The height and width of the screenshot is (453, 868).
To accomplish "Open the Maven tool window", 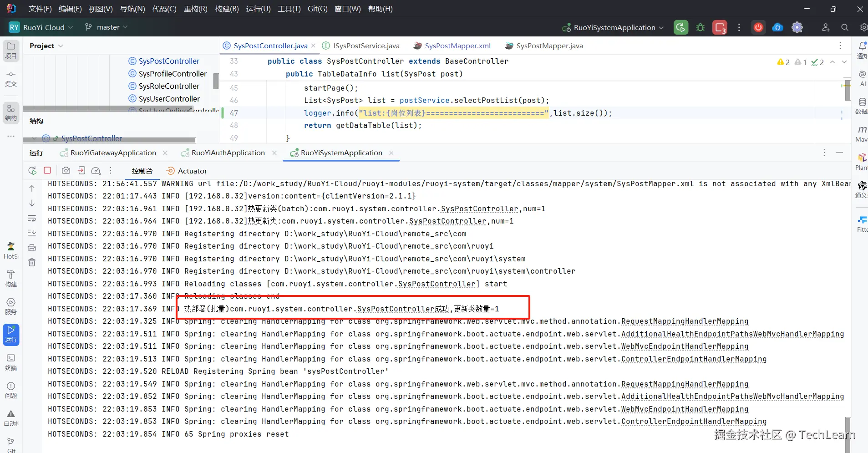I will (862, 133).
